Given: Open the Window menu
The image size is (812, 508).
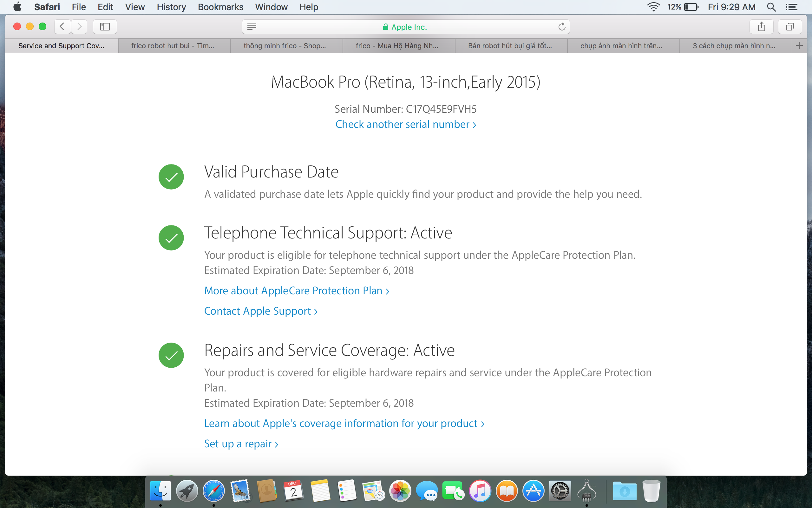Looking at the screenshot, I should point(271,7).
